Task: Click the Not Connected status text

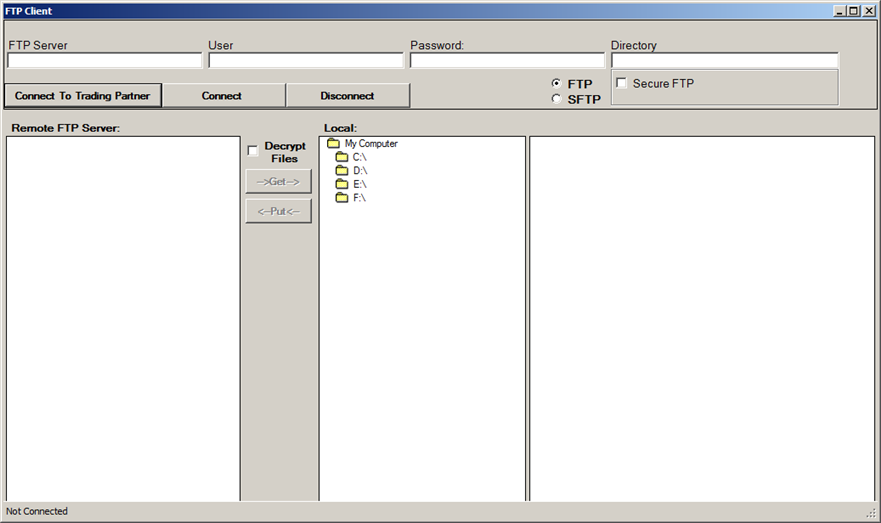Action: [x=37, y=511]
